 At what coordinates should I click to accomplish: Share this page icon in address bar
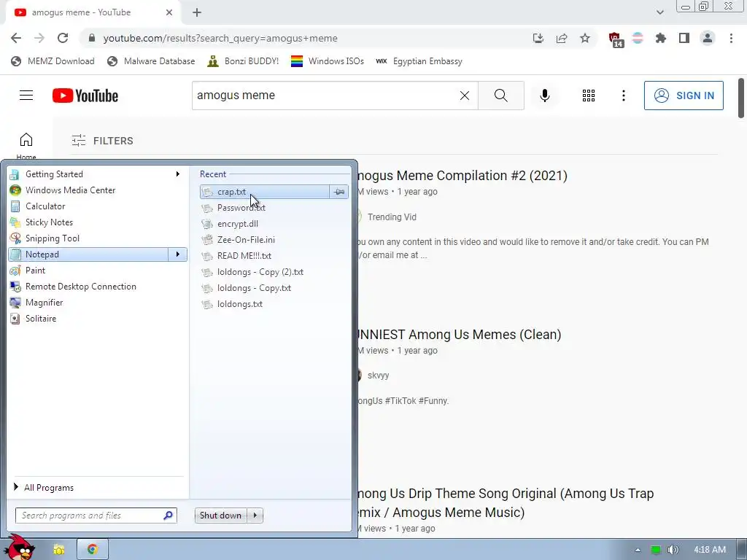(x=562, y=38)
